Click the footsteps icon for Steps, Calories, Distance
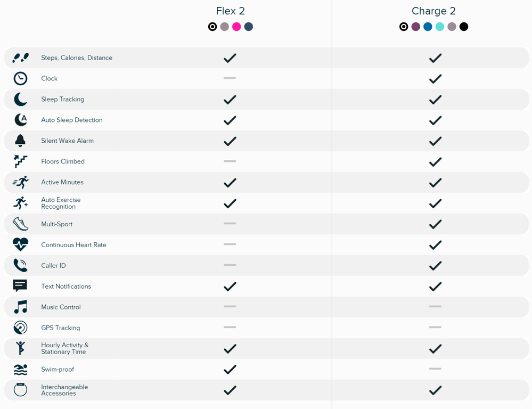The height and width of the screenshot is (409, 532). [20, 58]
